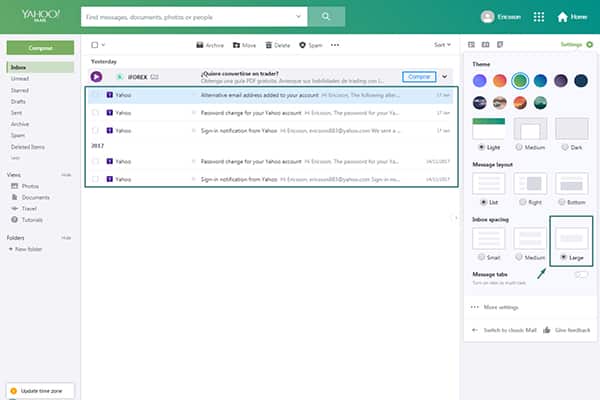Click the Yahoo Mail logo
This screenshot has height=400, width=600.
click(41, 15)
